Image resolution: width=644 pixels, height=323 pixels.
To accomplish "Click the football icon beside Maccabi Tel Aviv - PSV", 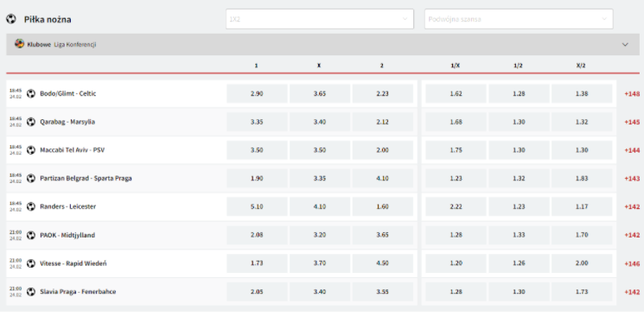I will (31, 150).
